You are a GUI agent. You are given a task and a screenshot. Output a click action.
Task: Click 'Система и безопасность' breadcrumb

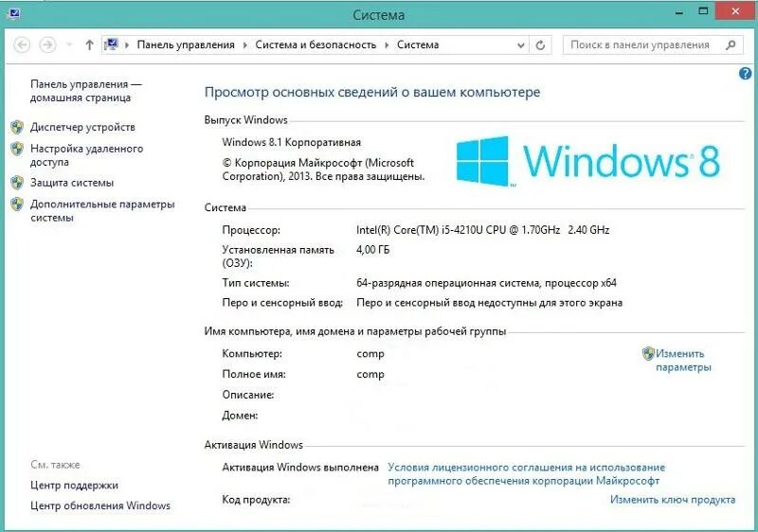316,44
